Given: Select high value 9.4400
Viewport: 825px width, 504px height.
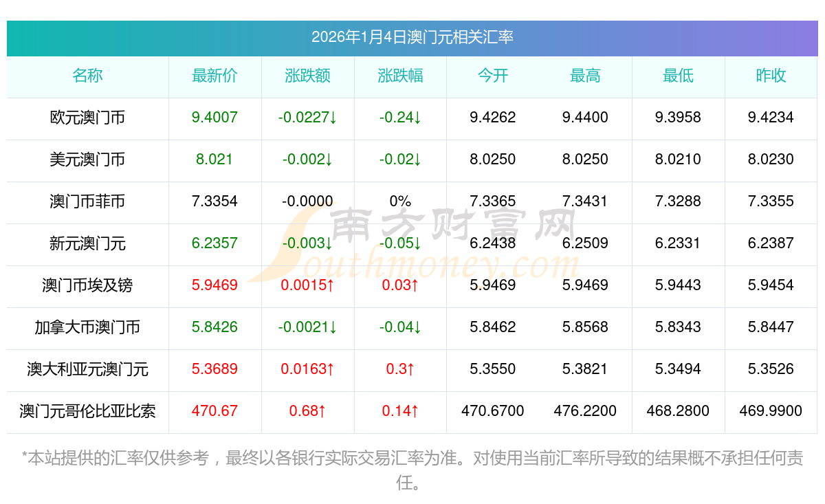Looking at the screenshot, I should pos(585,118).
